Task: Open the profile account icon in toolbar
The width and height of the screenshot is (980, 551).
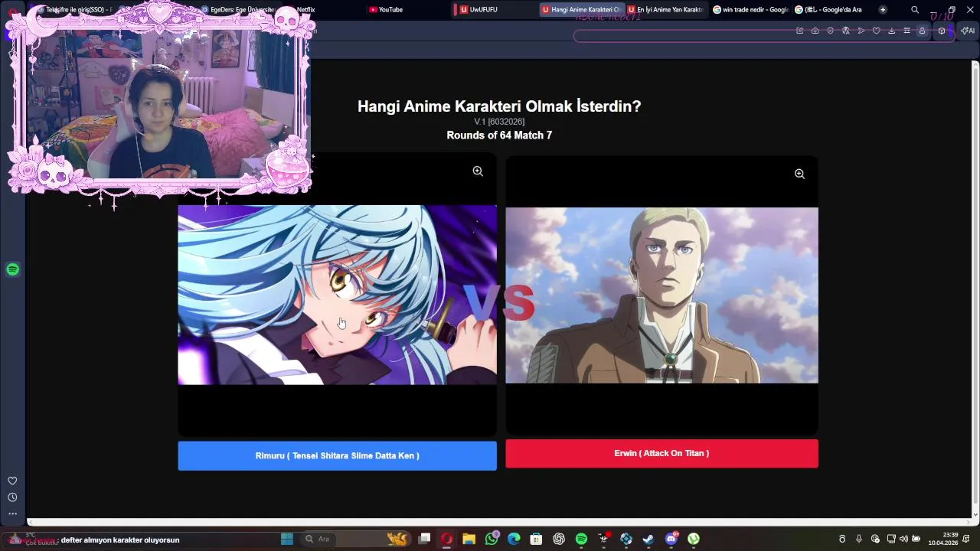Action: pyautogui.click(x=922, y=31)
